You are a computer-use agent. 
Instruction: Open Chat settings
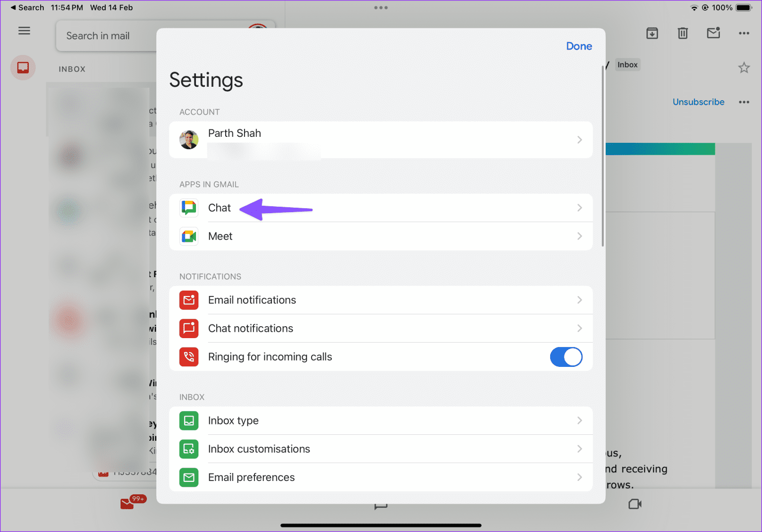click(x=381, y=208)
